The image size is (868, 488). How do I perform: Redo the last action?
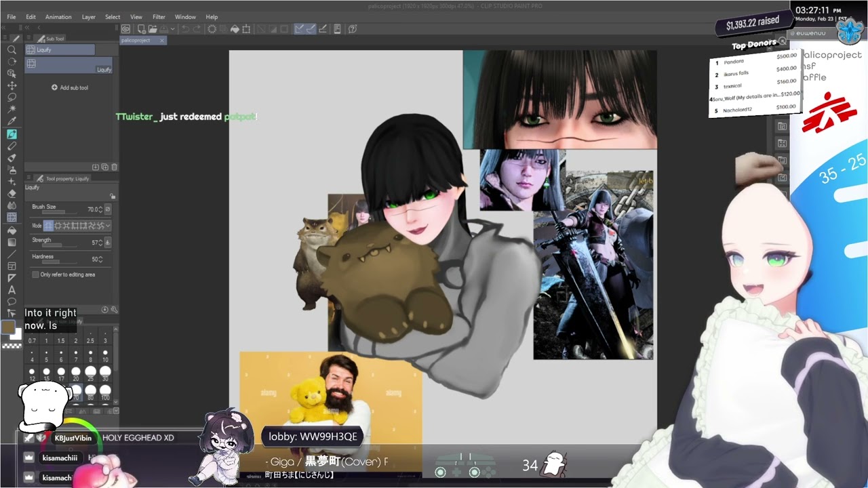point(197,29)
